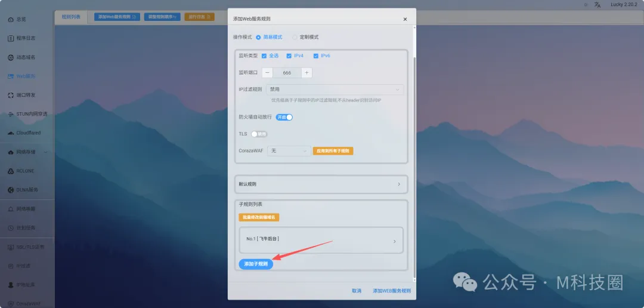The height and width of the screenshot is (308, 644).
Task: Decrease 监听端口 with the minus button
Action: [267, 73]
